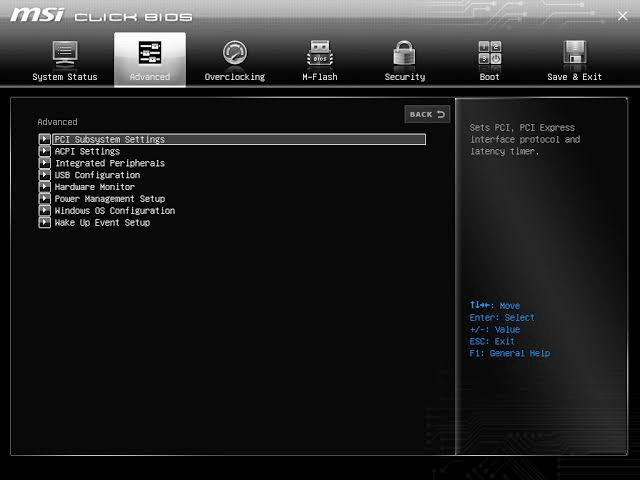Open Power Management Setup entry
Image resolution: width=640 pixels, height=480 pixels.
pos(110,199)
